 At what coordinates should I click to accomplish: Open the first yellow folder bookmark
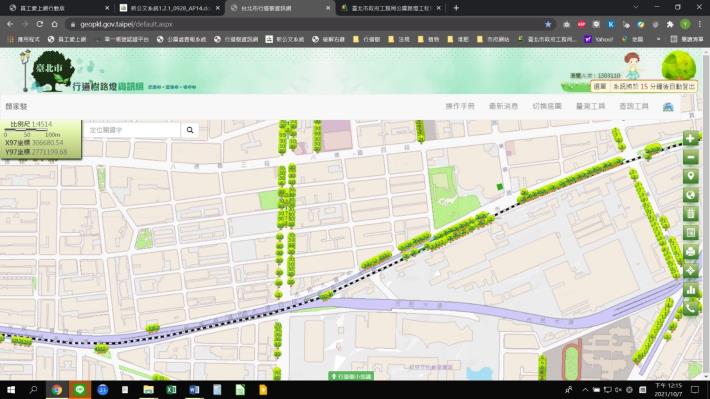tap(367, 39)
